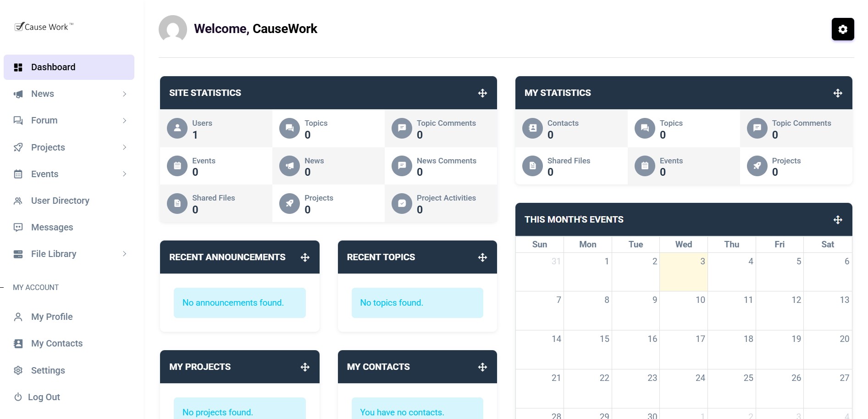The width and height of the screenshot is (868, 419).
Task: Click the move icon on Recent Announcements
Action: (305, 257)
